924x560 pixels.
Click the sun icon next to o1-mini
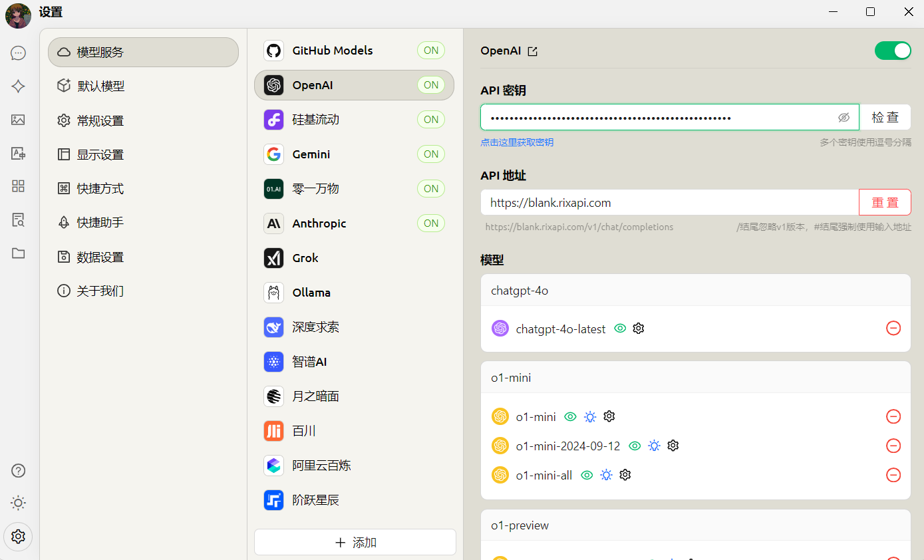point(589,416)
